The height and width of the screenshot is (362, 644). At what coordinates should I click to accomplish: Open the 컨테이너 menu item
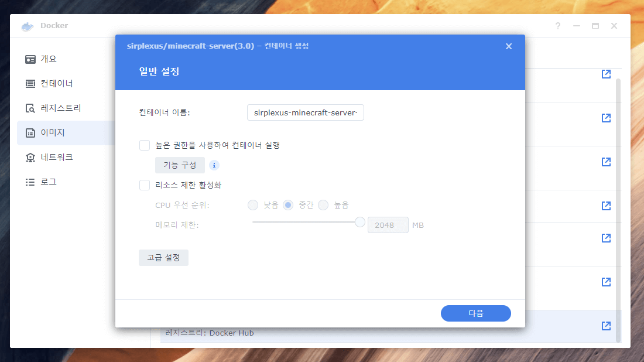coord(66,84)
